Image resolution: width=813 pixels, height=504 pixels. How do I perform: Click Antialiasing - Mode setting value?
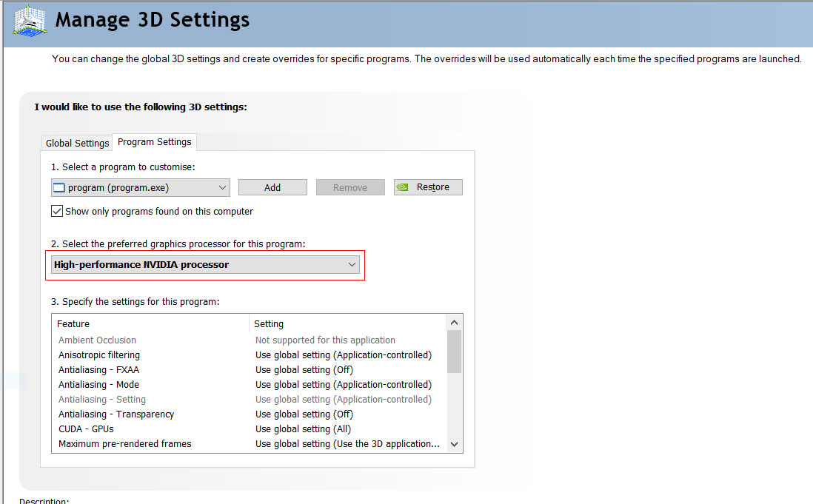[344, 384]
